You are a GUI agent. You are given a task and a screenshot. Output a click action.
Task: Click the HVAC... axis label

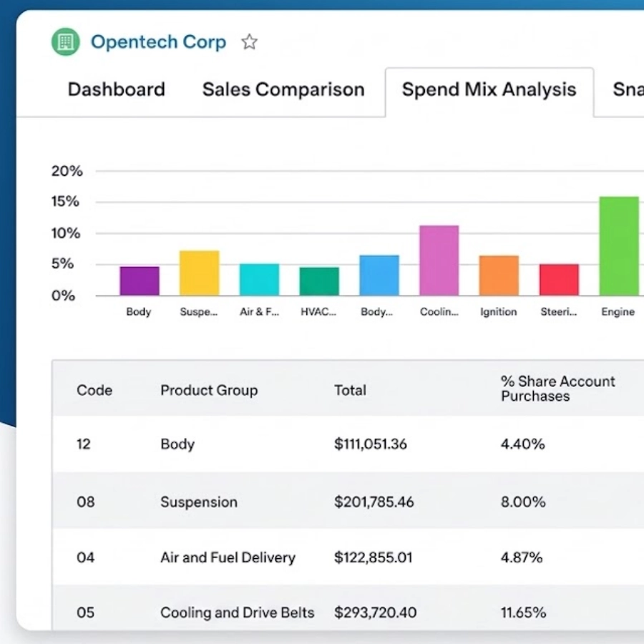coord(318,312)
